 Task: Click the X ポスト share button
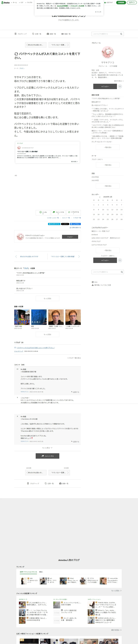(x=65, y=224)
